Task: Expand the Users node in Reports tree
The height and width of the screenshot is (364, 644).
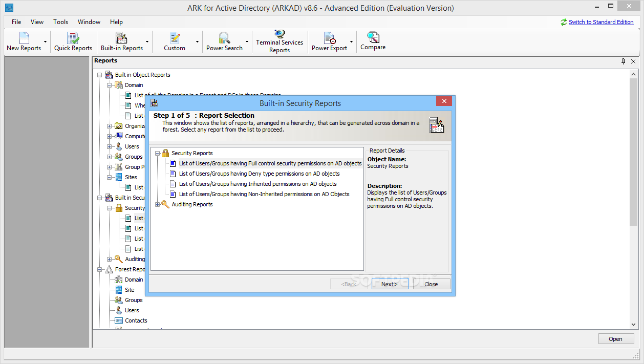Action: [x=110, y=146]
